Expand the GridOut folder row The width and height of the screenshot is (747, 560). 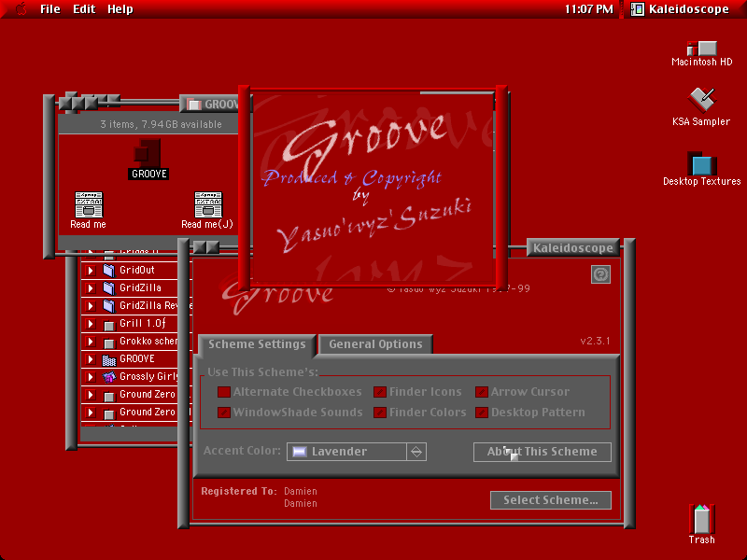(x=90, y=271)
